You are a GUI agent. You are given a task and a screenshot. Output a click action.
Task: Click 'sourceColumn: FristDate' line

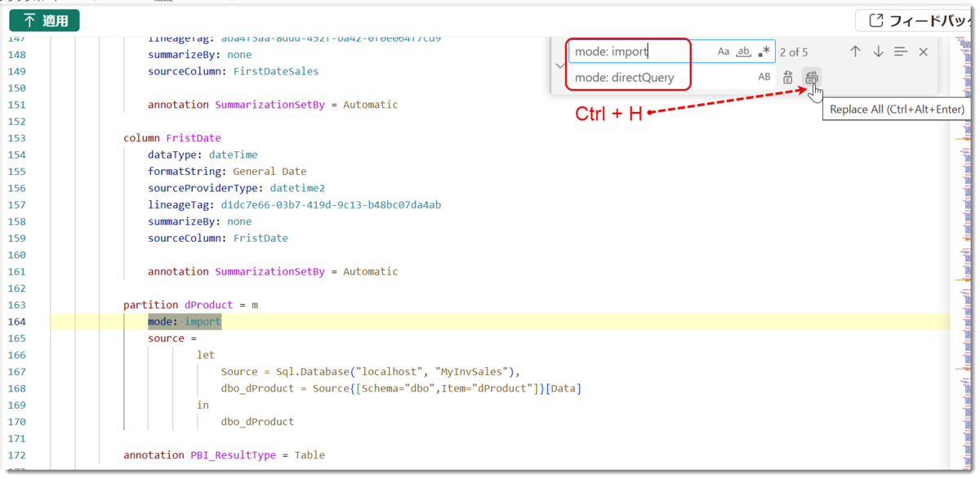[218, 239]
